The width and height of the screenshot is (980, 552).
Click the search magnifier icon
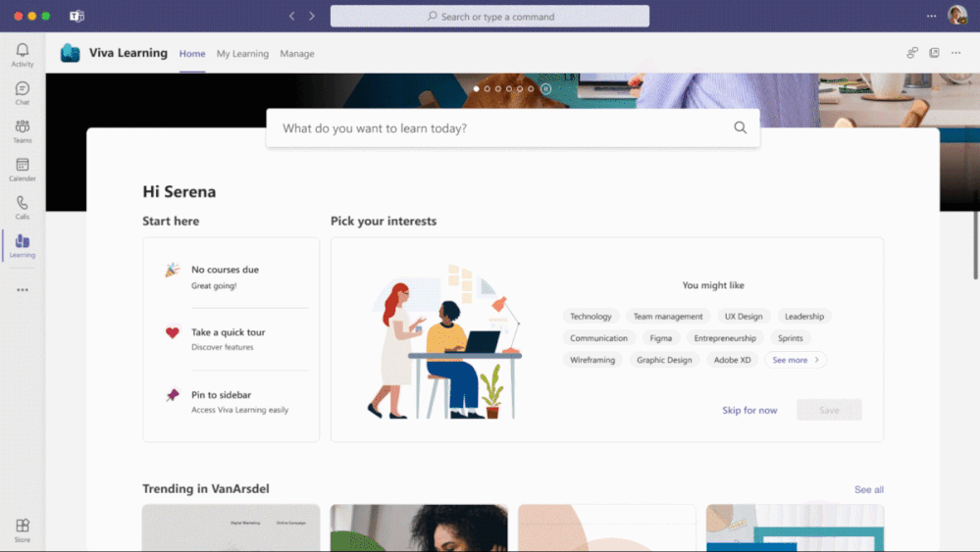pyautogui.click(x=740, y=128)
